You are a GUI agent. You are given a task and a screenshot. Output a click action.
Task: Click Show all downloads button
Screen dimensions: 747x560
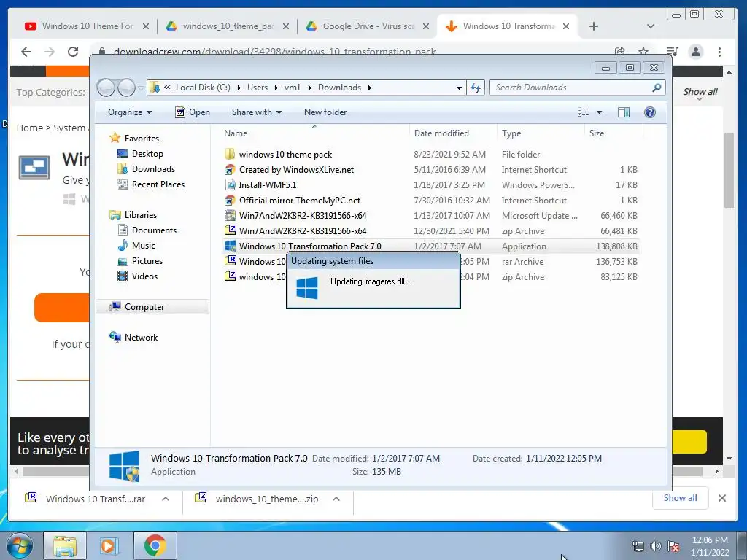(681, 498)
